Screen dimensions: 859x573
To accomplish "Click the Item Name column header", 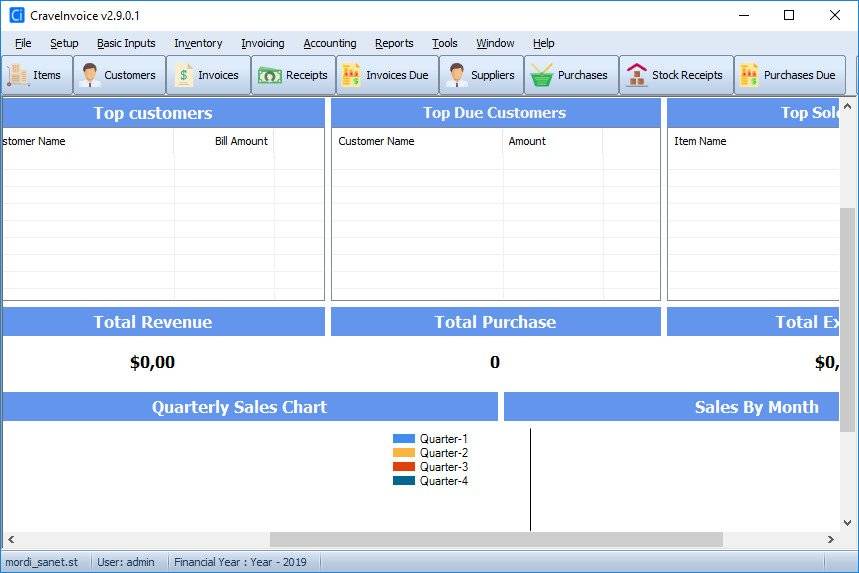I will (x=700, y=141).
